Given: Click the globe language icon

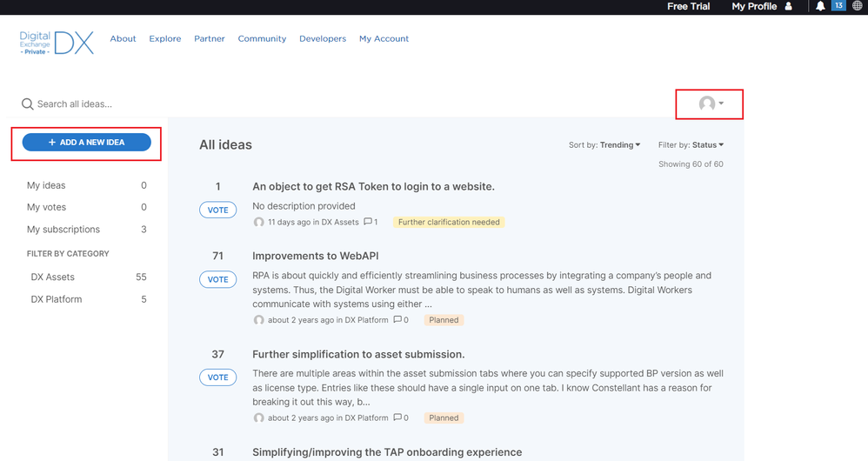Looking at the screenshot, I should pyautogui.click(x=858, y=6).
